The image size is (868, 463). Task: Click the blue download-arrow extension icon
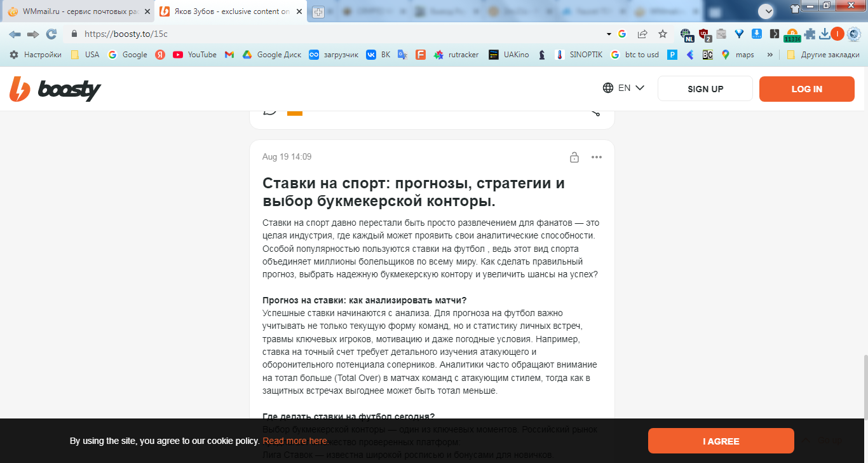(757, 34)
